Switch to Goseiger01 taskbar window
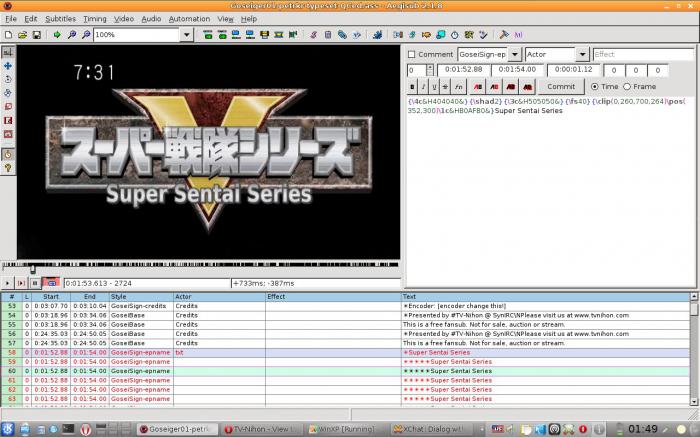Image resolution: width=700 pixels, height=437 pixels. pos(177,429)
